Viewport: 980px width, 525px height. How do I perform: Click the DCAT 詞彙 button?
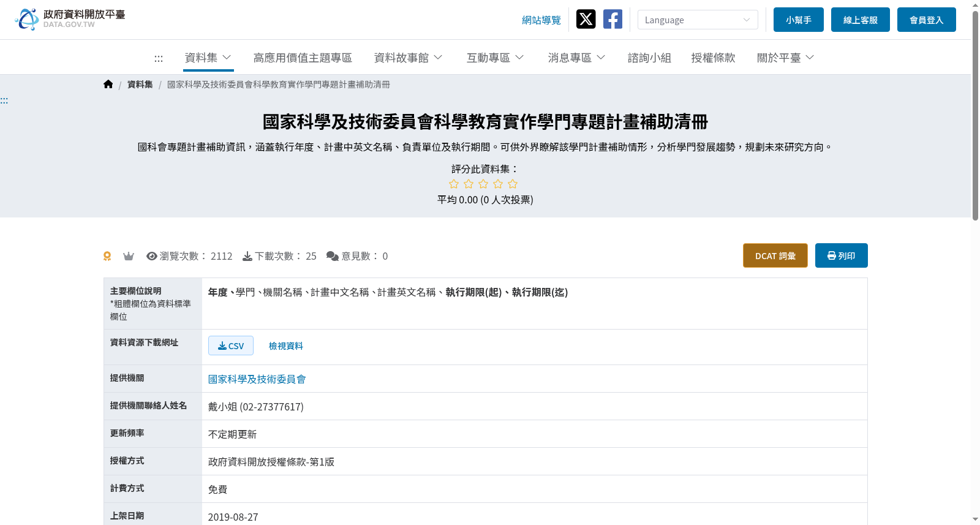(775, 255)
